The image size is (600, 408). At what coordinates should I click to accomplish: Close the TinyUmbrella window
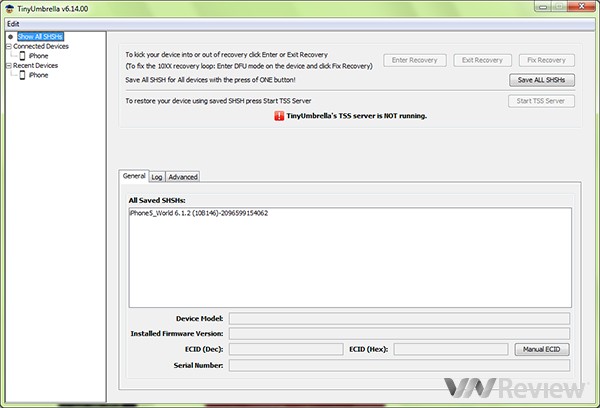(x=581, y=6)
